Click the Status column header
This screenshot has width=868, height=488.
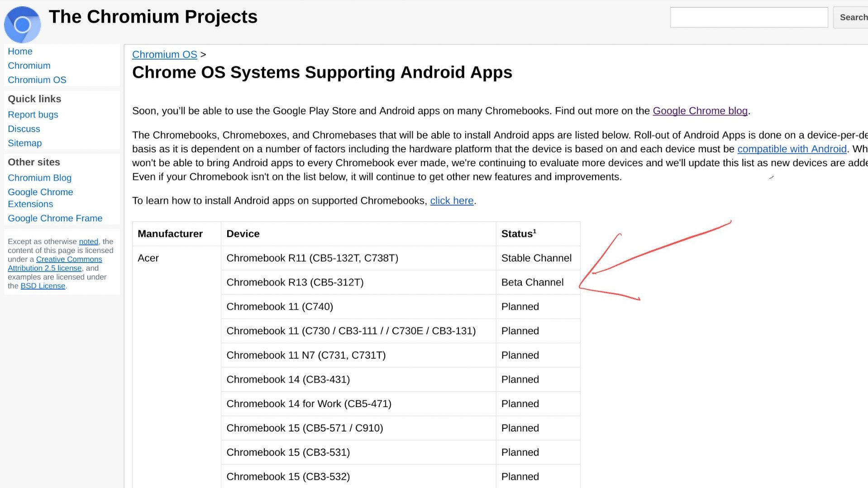(538, 234)
